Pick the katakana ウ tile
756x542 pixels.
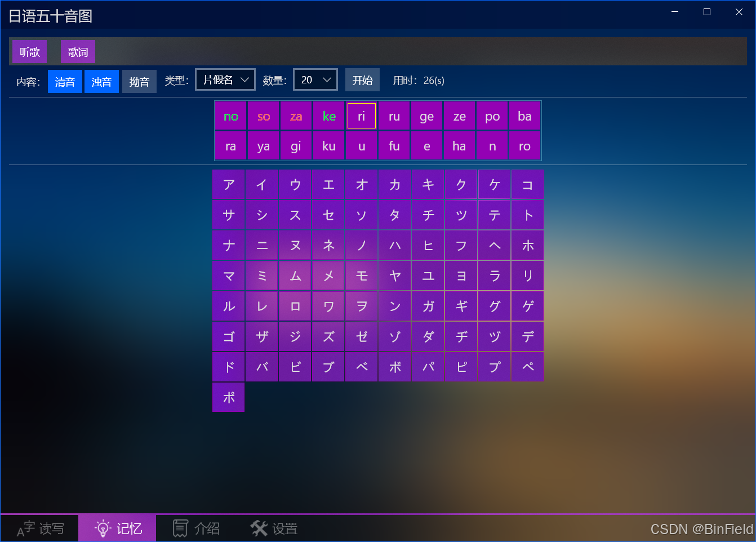tap(295, 184)
